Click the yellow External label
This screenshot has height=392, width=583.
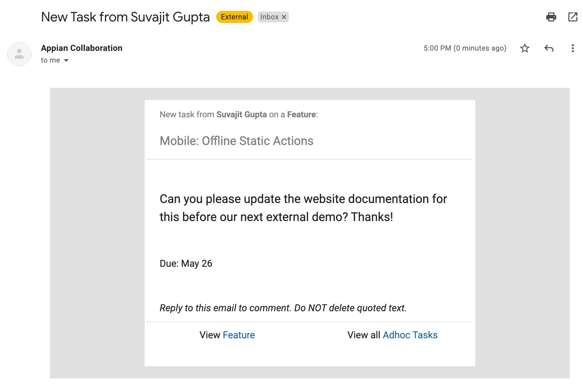(234, 17)
